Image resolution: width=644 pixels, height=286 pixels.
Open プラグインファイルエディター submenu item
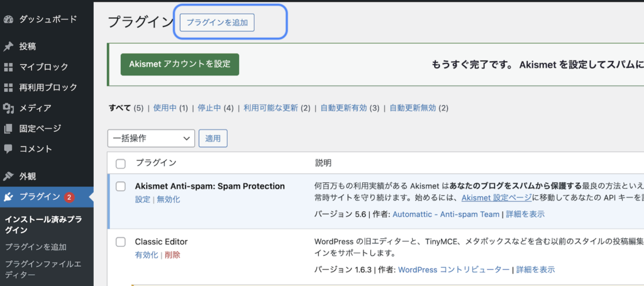(43, 269)
